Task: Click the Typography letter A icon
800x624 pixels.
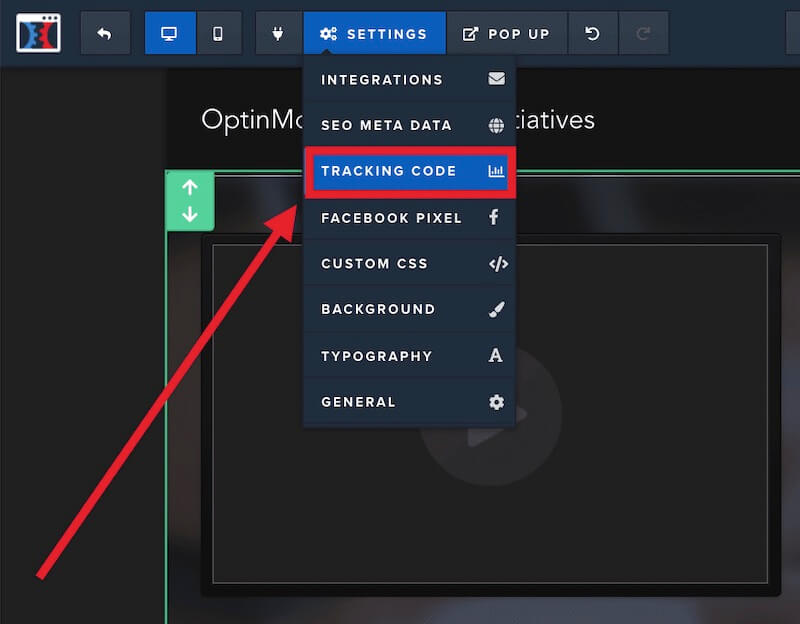Action: click(x=497, y=356)
